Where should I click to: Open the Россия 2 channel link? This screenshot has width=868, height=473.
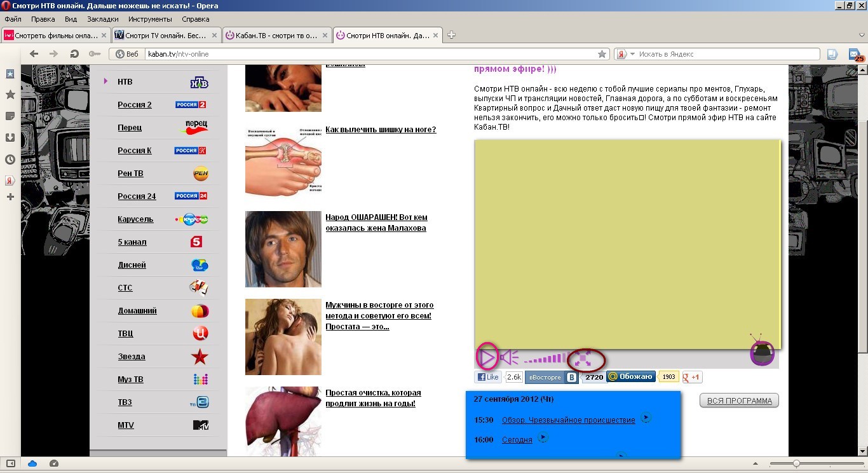135,105
